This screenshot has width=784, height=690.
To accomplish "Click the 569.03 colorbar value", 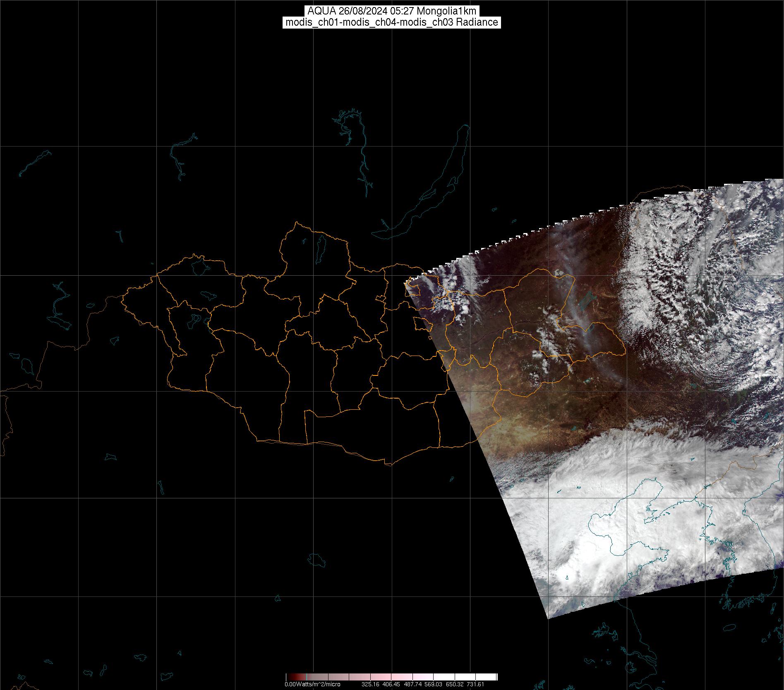I will point(433,684).
